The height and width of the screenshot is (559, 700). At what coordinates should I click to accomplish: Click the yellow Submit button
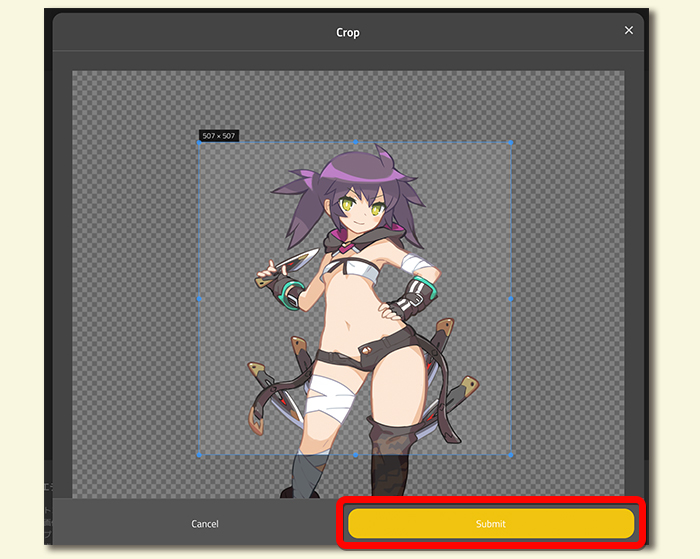pyautogui.click(x=491, y=523)
